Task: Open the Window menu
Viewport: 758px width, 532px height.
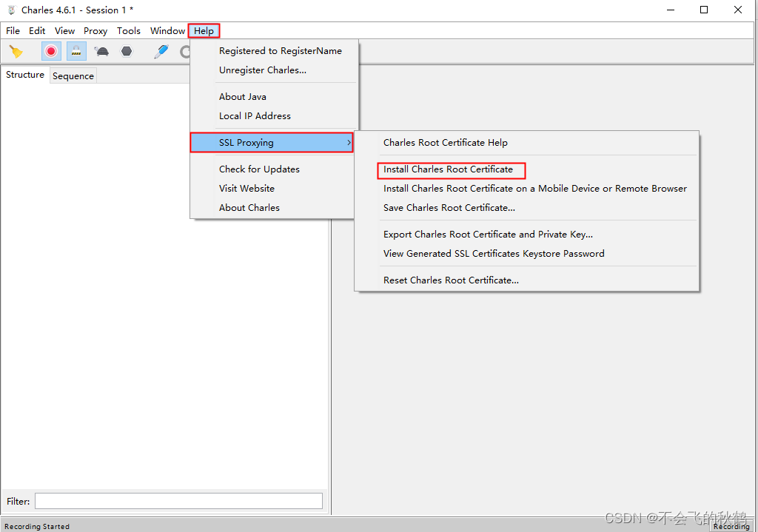Action: click(167, 31)
